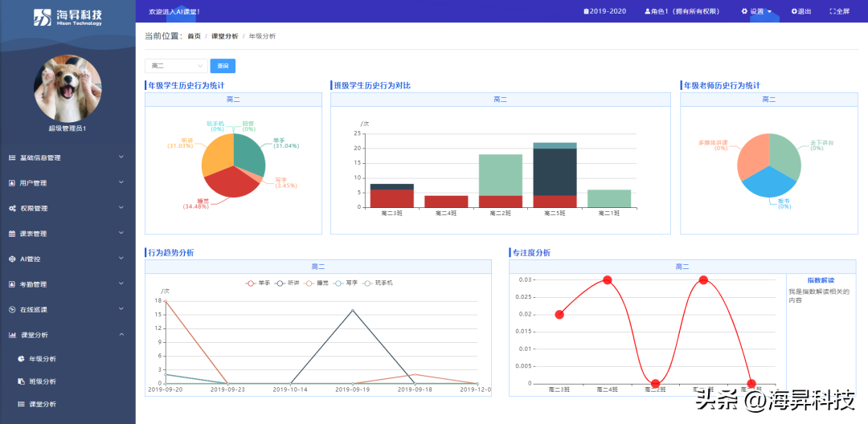Click 专注度分析 heading
This screenshot has width=868, height=424.
coord(531,253)
